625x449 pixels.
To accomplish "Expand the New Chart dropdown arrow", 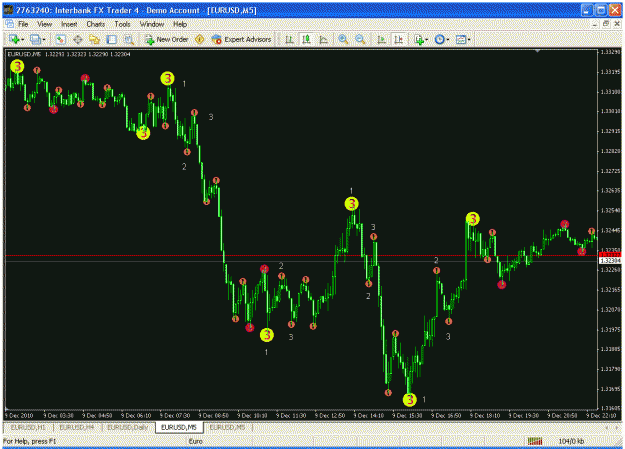I will 22,39.
